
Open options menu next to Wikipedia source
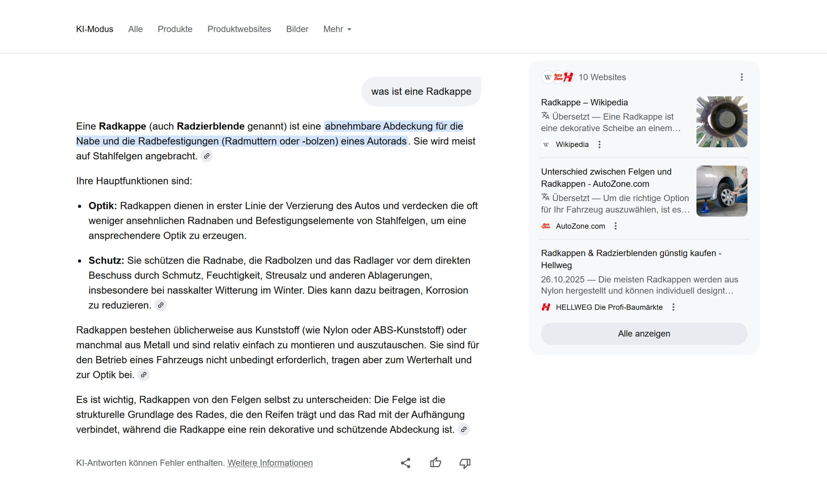coord(600,145)
